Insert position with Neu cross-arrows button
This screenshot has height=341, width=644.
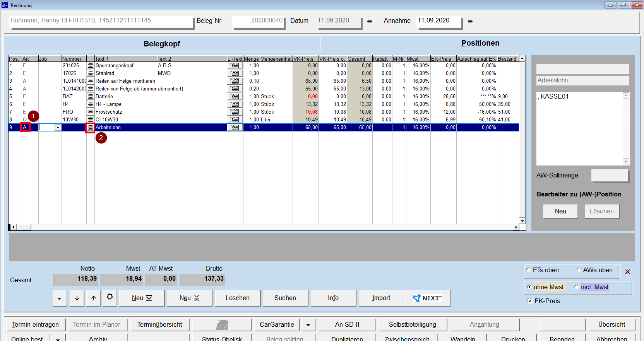point(189,298)
